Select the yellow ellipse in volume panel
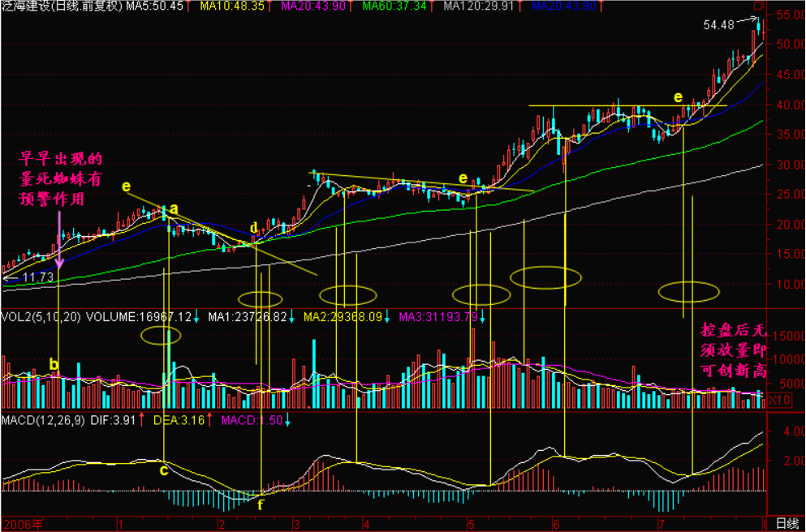 pyautogui.click(x=162, y=334)
